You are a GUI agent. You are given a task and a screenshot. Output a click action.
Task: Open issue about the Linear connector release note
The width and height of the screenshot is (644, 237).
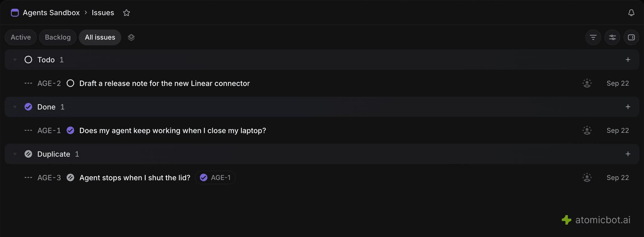click(x=165, y=83)
